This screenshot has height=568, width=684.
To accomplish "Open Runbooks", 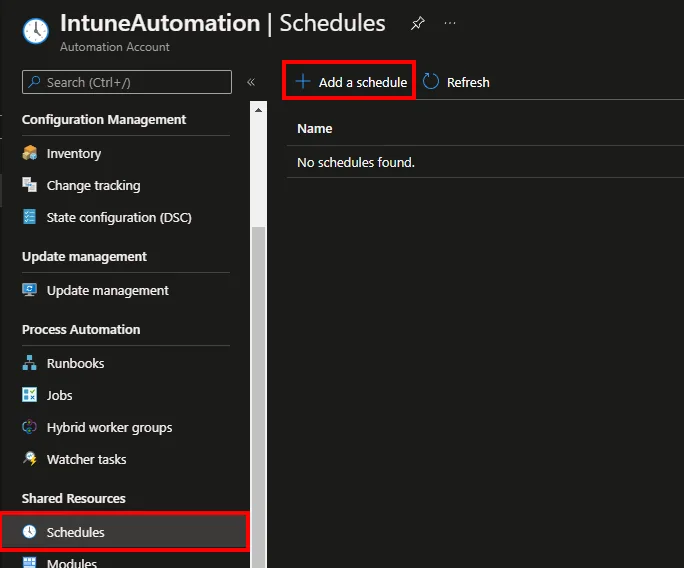I will point(75,363).
